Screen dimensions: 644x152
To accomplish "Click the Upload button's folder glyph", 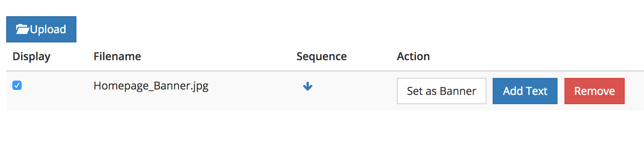I will (x=23, y=29).
